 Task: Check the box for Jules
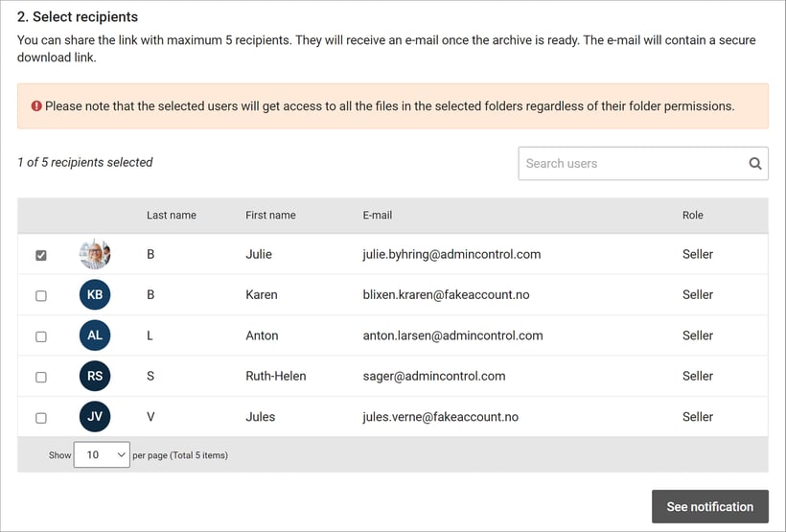click(x=40, y=418)
